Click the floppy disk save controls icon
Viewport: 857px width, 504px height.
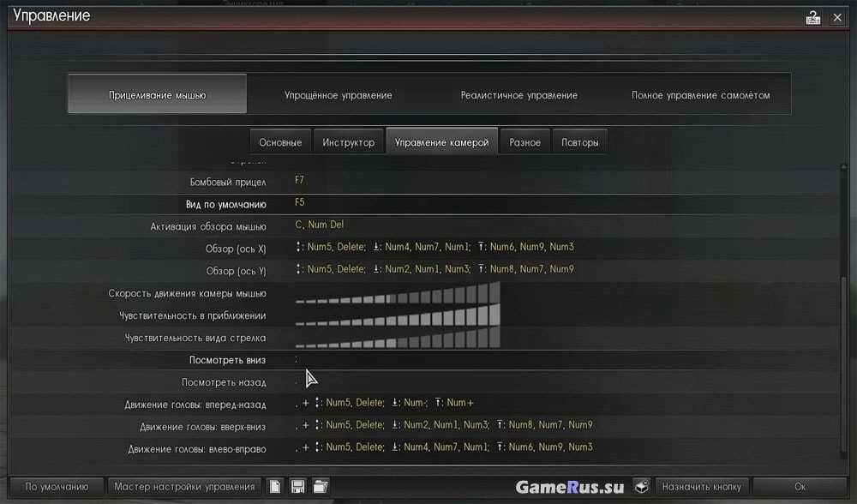tap(297, 487)
